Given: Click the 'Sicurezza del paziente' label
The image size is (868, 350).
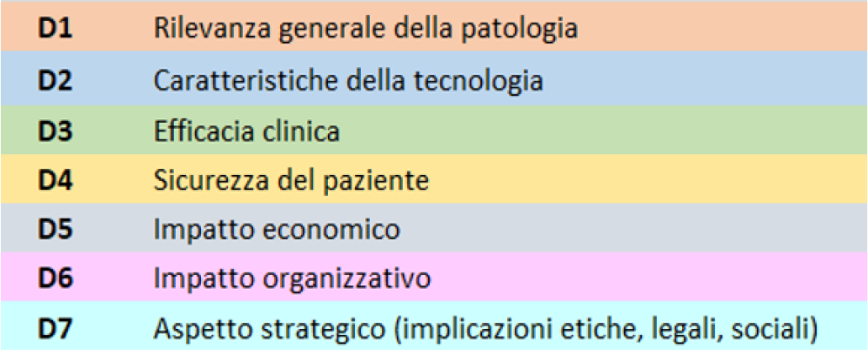Looking at the screenshot, I should click(x=291, y=180).
